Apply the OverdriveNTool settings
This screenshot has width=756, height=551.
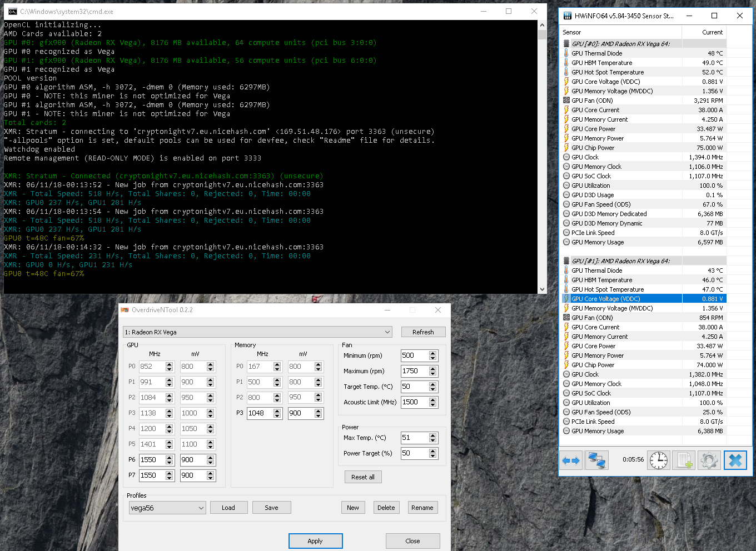click(315, 541)
